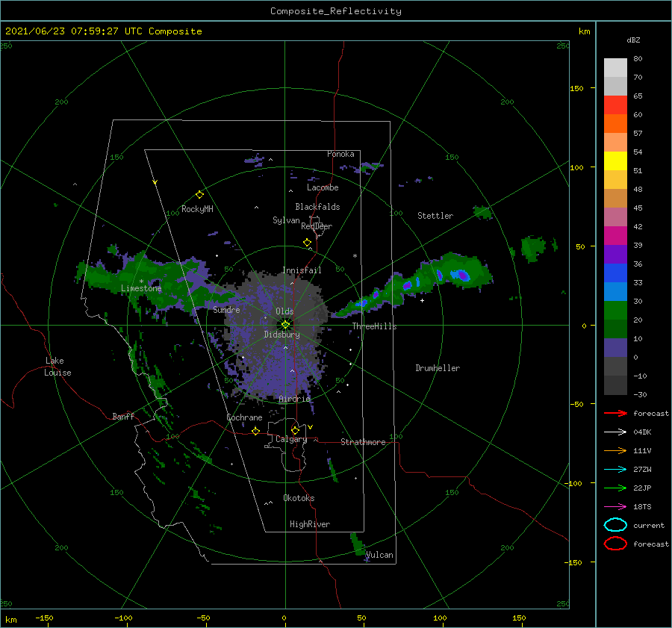Select the Olds label

coord(284,311)
